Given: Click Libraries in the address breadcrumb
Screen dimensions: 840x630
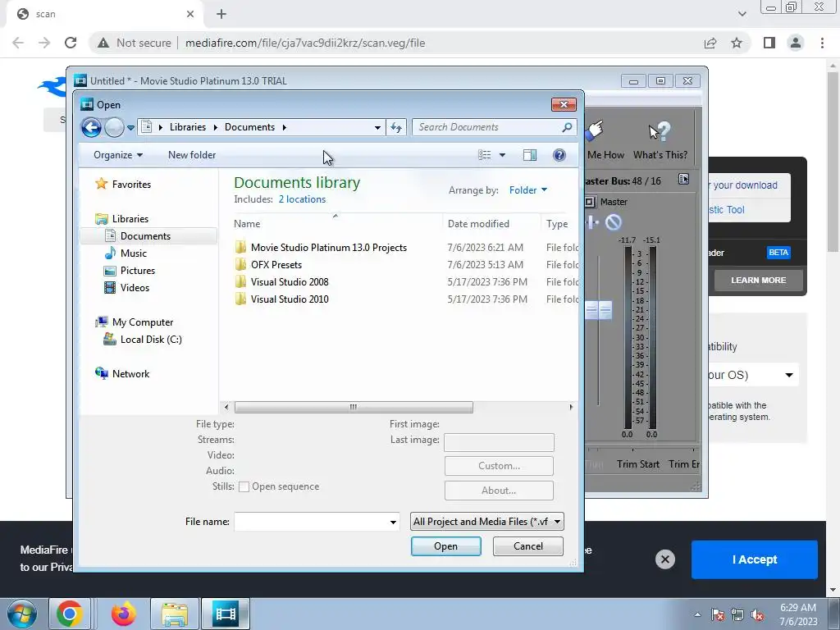Looking at the screenshot, I should (188, 127).
